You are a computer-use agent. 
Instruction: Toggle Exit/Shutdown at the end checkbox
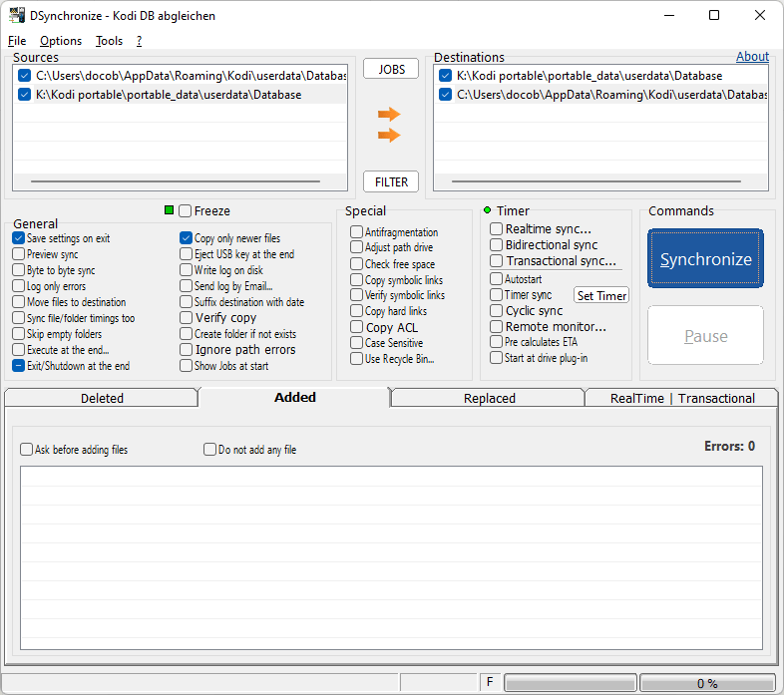[19, 366]
